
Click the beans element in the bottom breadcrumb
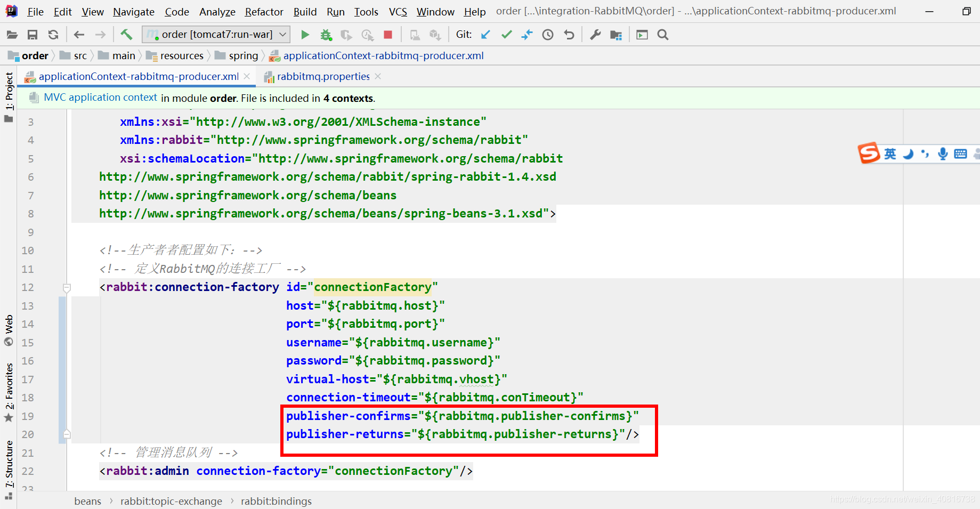pos(88,502)
